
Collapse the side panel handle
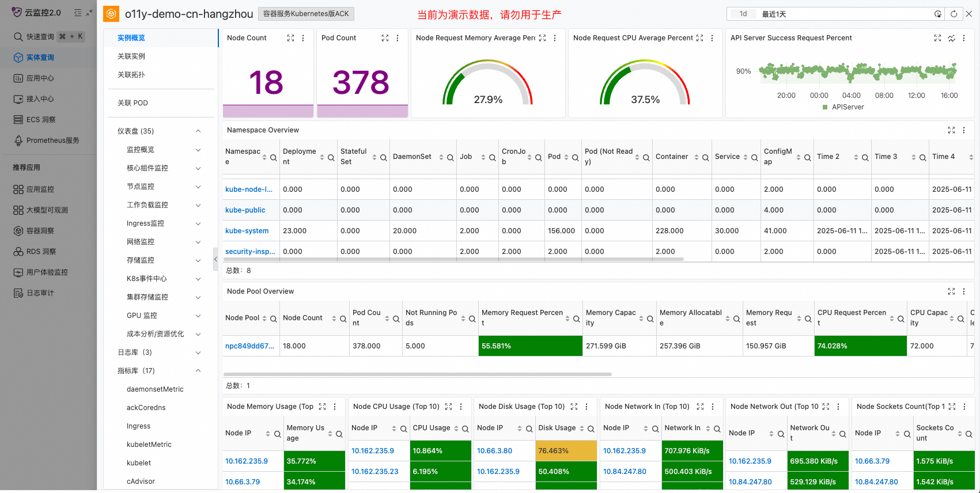216,259
